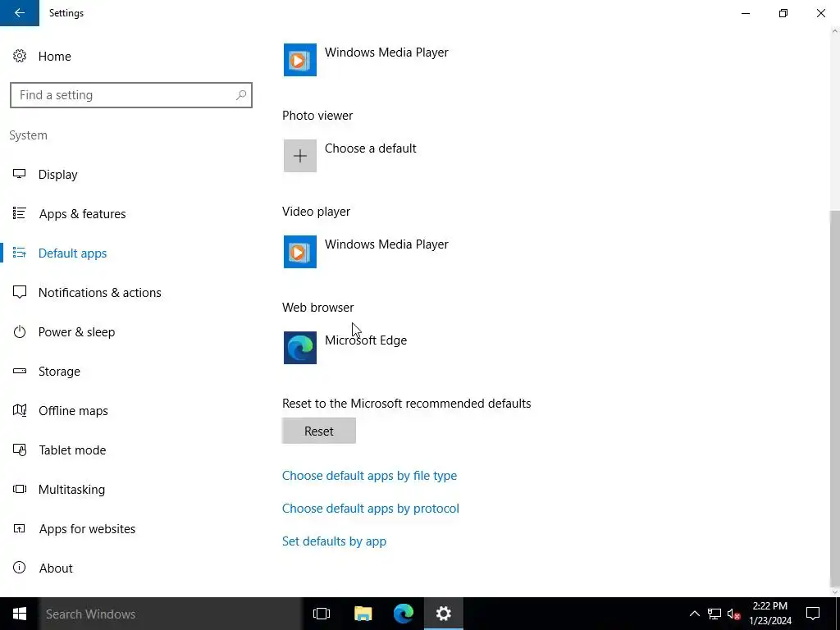Click the back arrow in Settings

tap(20, 13)
